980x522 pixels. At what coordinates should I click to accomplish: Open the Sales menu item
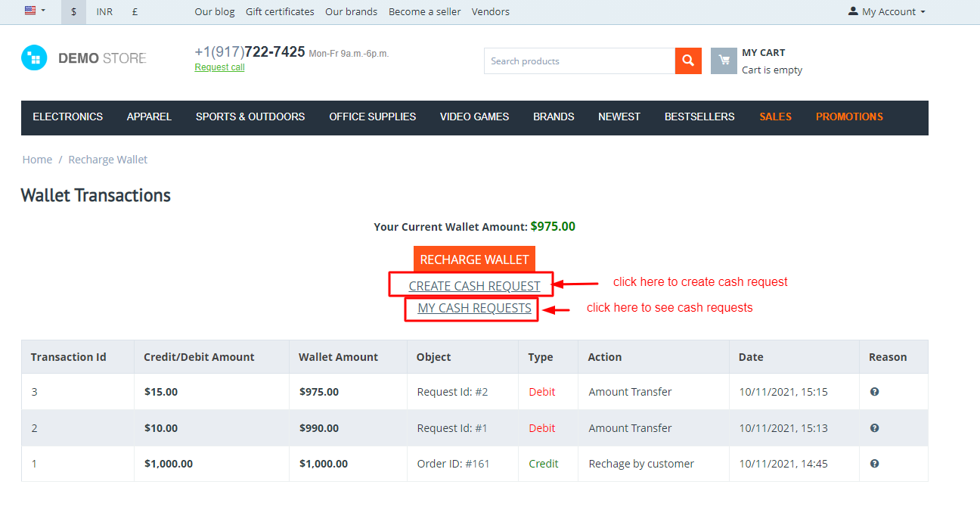[x=776, y=117]
